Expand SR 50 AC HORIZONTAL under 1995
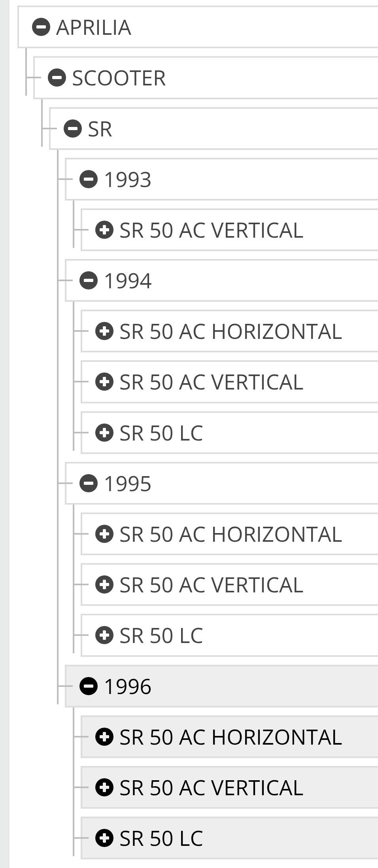This screenshot has height=868, width=378. coord(104,534)
